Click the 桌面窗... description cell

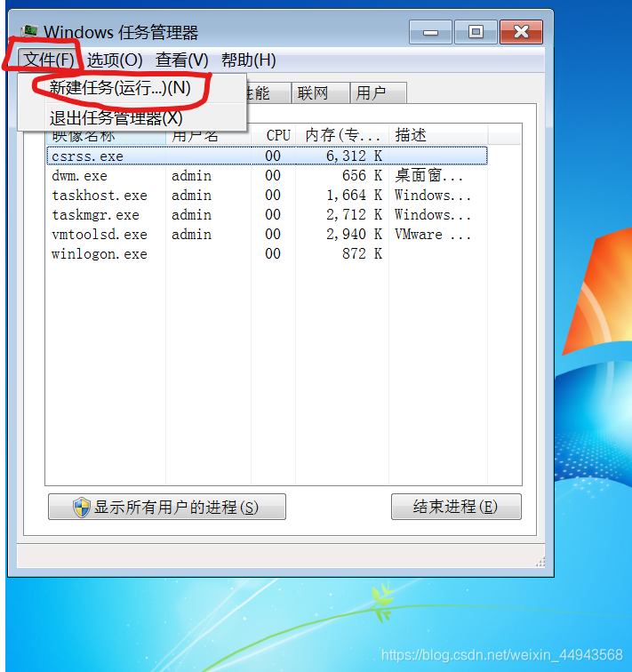tap(428, 175)
